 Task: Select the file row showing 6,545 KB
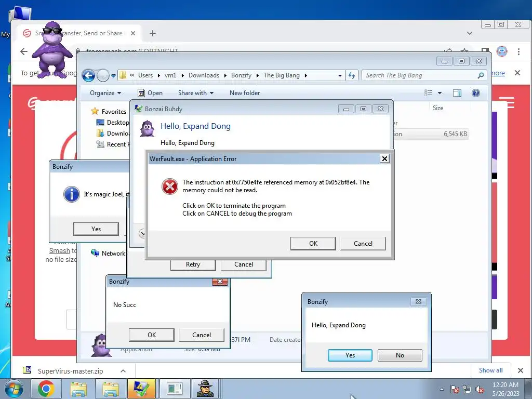(431, 134)
